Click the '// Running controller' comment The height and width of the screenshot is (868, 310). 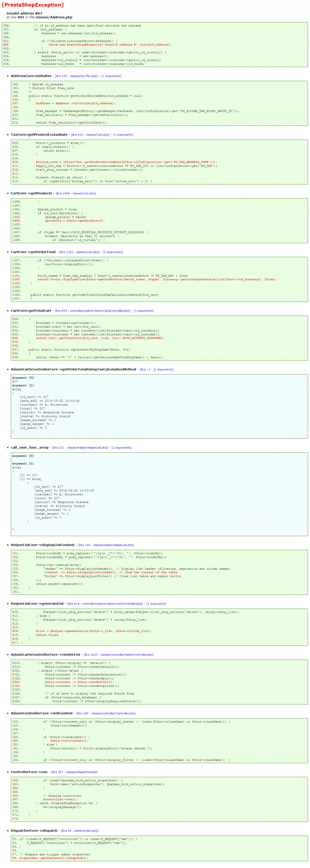point(62,795)
